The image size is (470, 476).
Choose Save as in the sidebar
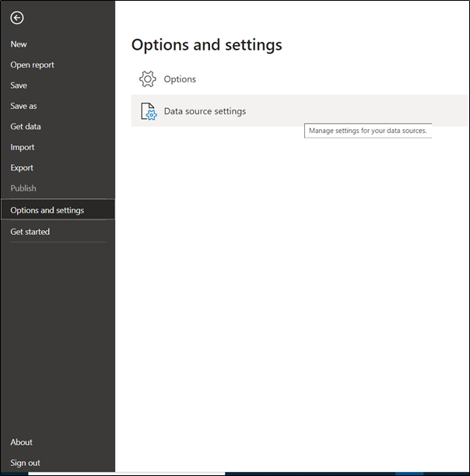(x=23, y=107)
